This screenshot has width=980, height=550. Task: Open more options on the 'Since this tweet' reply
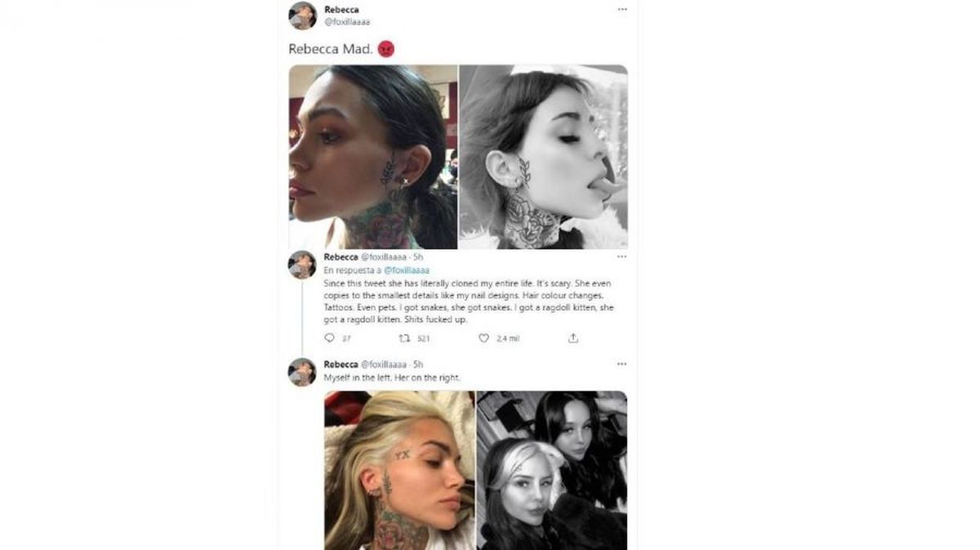tap(622, 257)
